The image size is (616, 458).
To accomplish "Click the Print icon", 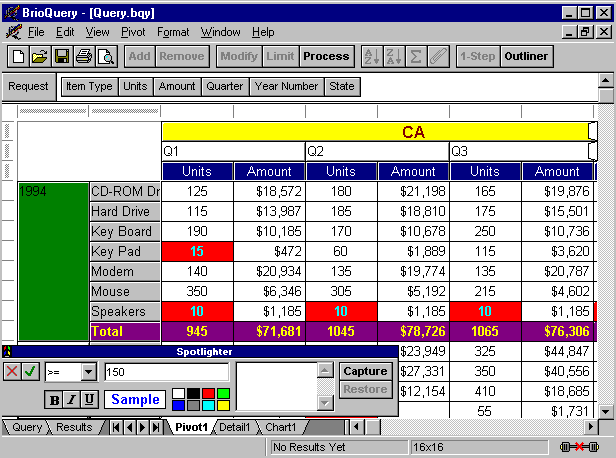I will 84,57.
